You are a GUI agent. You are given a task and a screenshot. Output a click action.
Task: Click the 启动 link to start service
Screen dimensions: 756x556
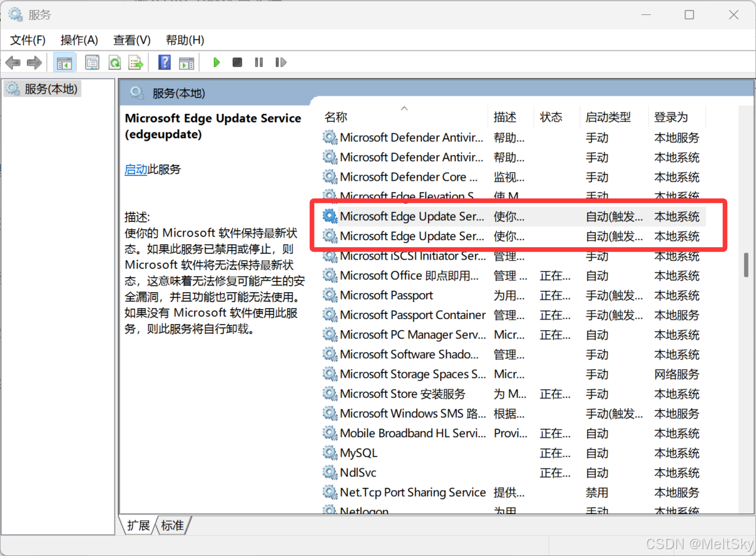click(136, 169)
